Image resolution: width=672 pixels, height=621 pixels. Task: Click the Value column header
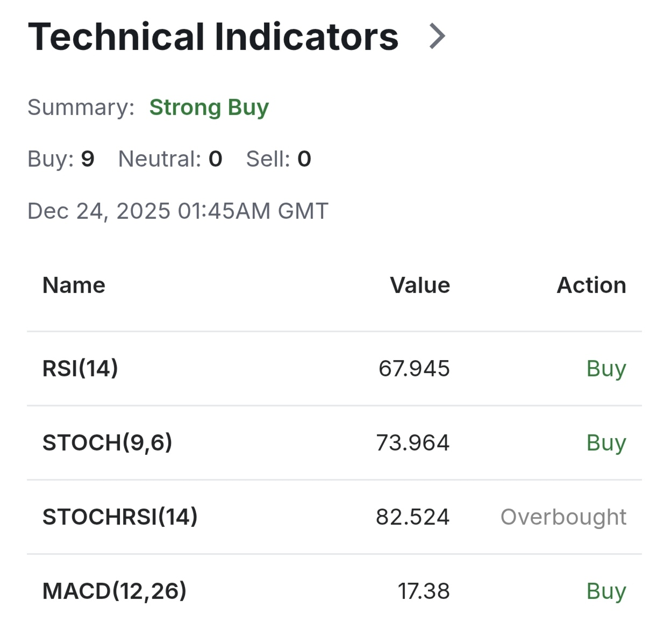(x=420, y=285)
